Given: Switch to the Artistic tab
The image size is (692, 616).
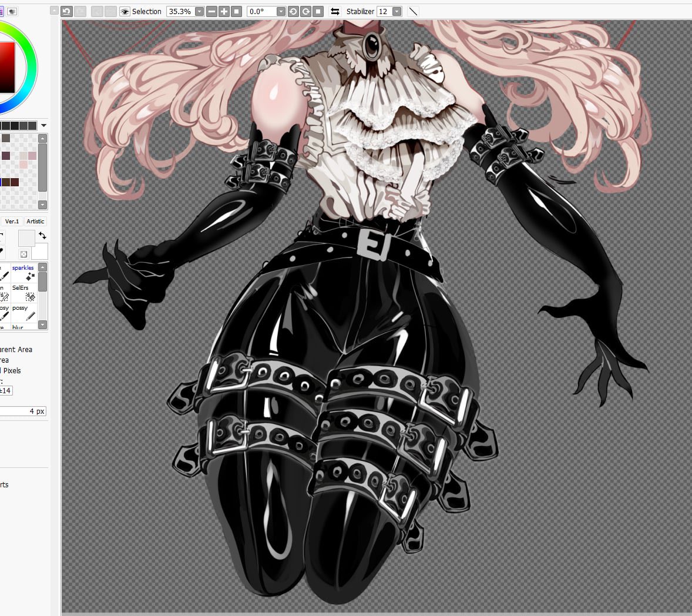Looking at the screenshot, I should 35,221.
